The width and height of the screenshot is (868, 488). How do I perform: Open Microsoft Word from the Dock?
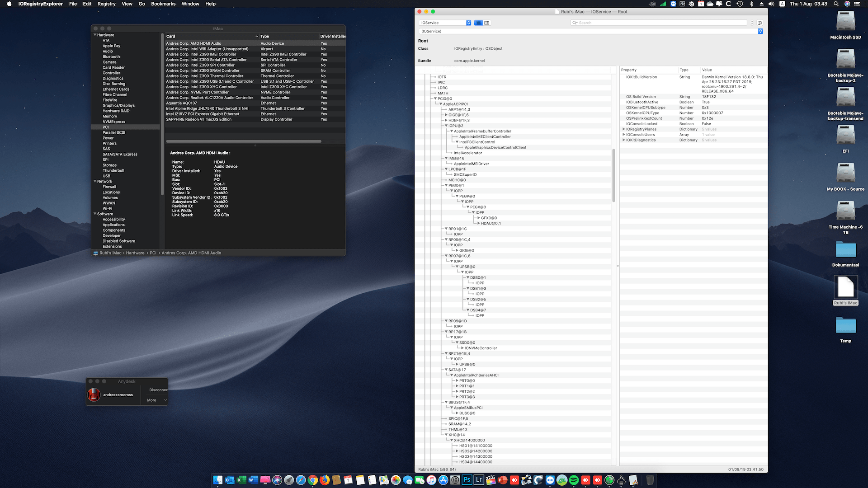coord(253,480)
